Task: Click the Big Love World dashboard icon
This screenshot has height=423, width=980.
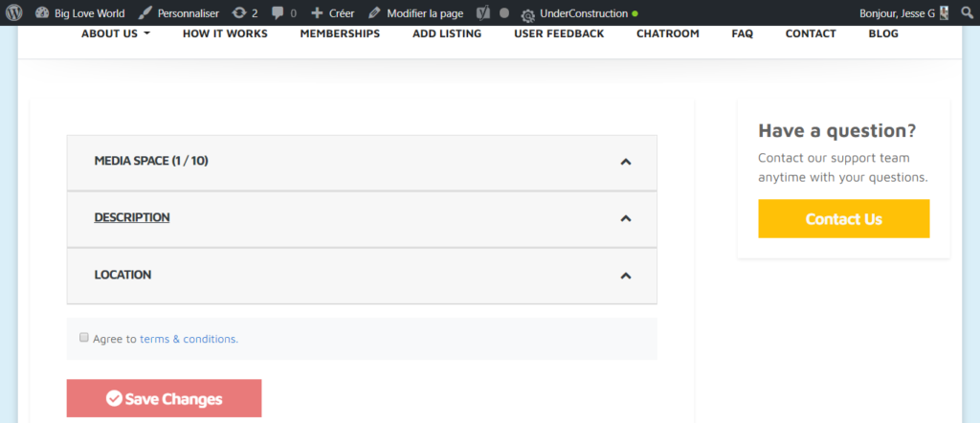Action: pyautogui.click(x=42, y=13)
